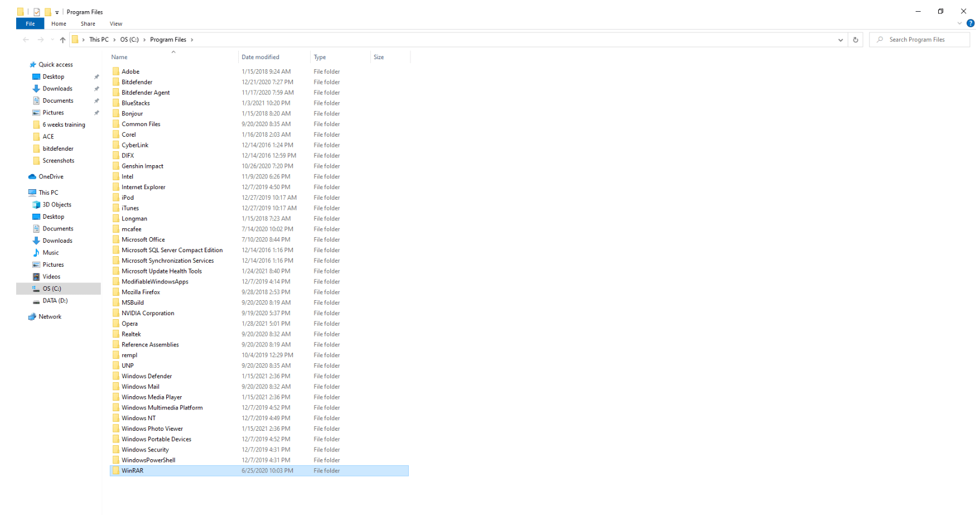
Task: Select the Opera folder icon
Action: click(x=116, y=324)
